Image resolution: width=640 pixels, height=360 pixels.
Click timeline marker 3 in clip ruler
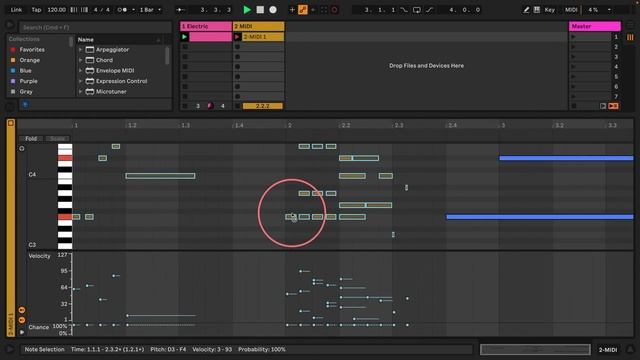click(503, 125)
